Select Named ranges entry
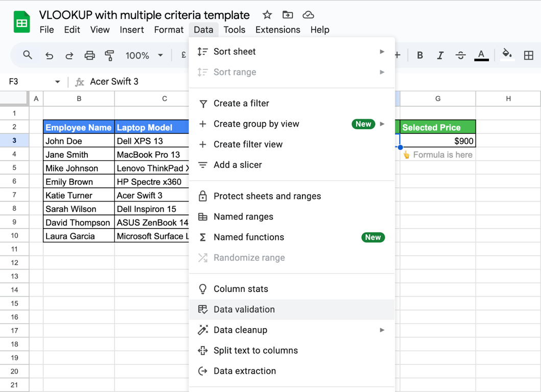The height and width of the screenshot is (392, 541). (292, 216)
